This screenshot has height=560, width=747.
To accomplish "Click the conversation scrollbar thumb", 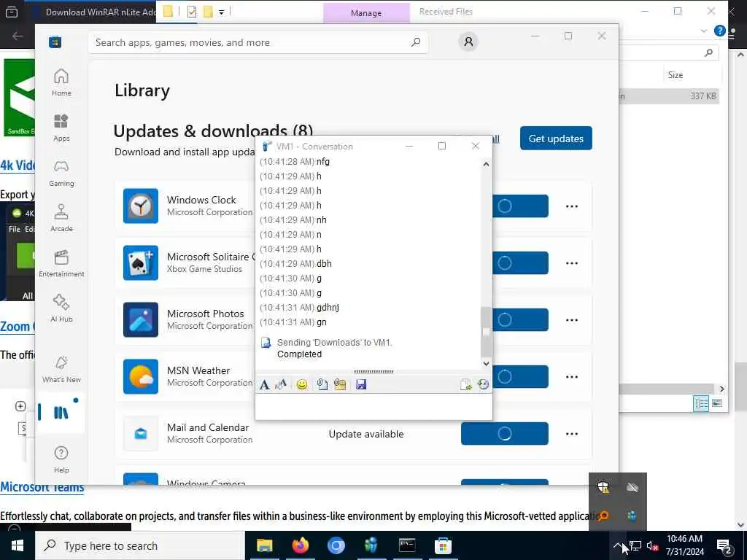I will pyautogui.click(x=485, y=332).
